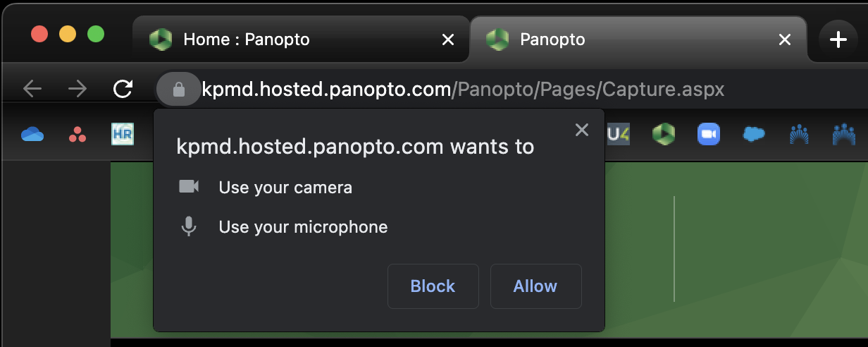Open the U4 bookmark icon

[x=619, y=134]
